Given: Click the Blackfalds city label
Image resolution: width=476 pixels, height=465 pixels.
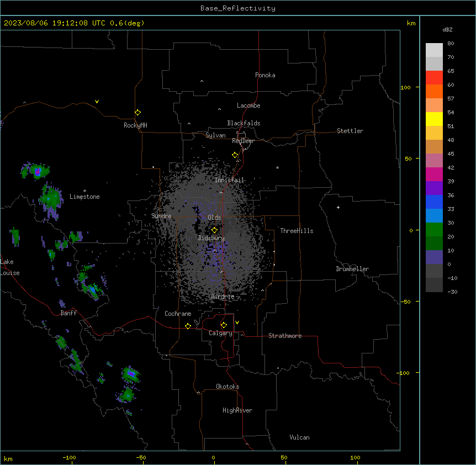Looking at the screenshot, I should pyautogui.click(x=244, y=123).
